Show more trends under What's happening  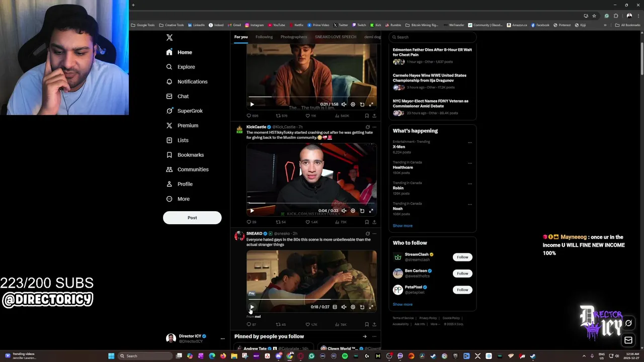click(403, 226)
